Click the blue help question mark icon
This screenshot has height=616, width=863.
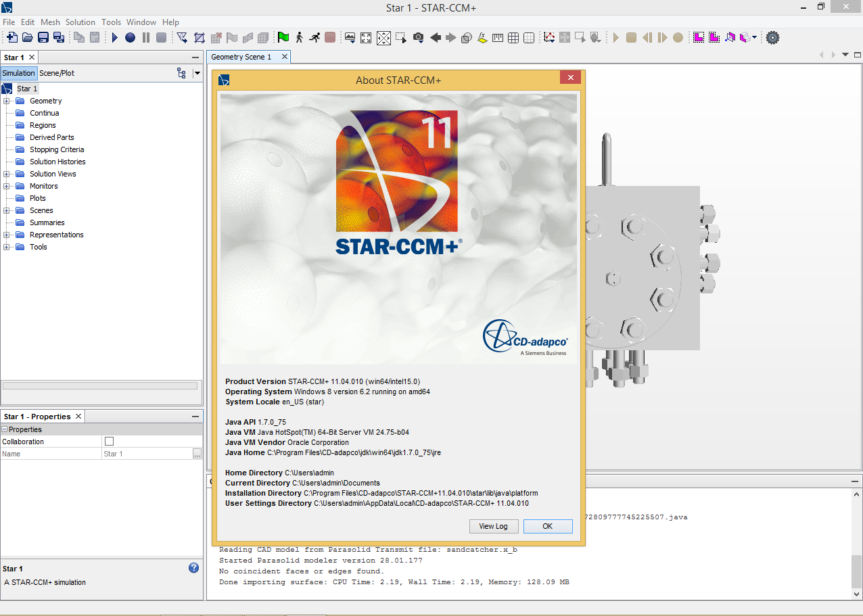(194, 568)
